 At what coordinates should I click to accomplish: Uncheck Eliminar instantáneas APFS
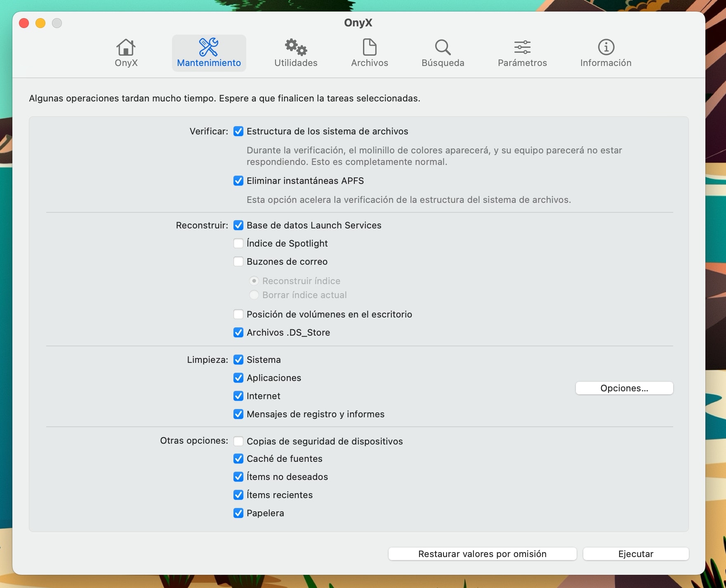(238, 181)
